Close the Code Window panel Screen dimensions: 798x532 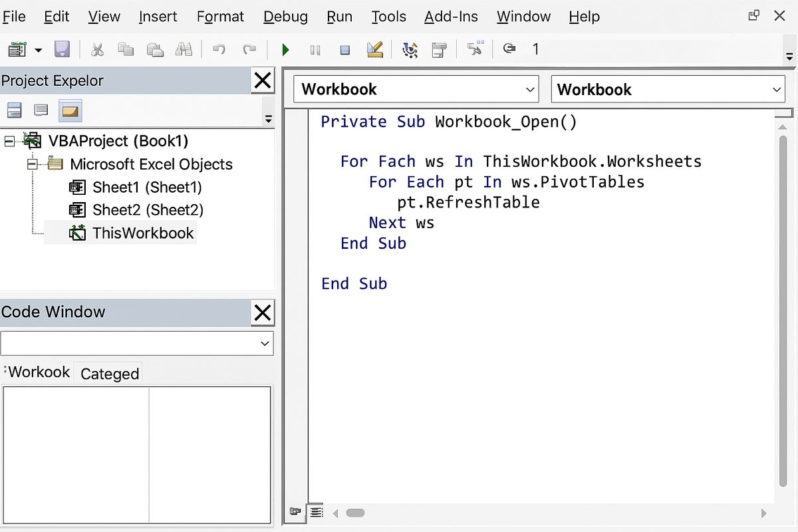point(263,313)
